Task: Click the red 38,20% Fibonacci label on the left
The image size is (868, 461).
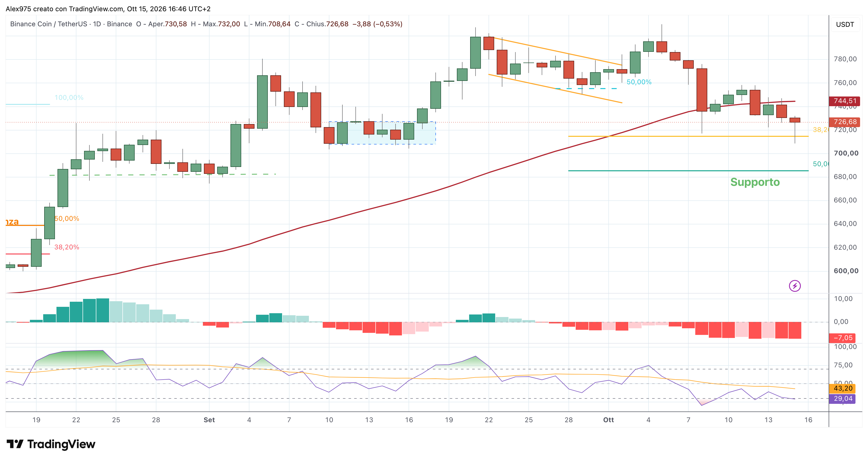Action: coord(67,247)
